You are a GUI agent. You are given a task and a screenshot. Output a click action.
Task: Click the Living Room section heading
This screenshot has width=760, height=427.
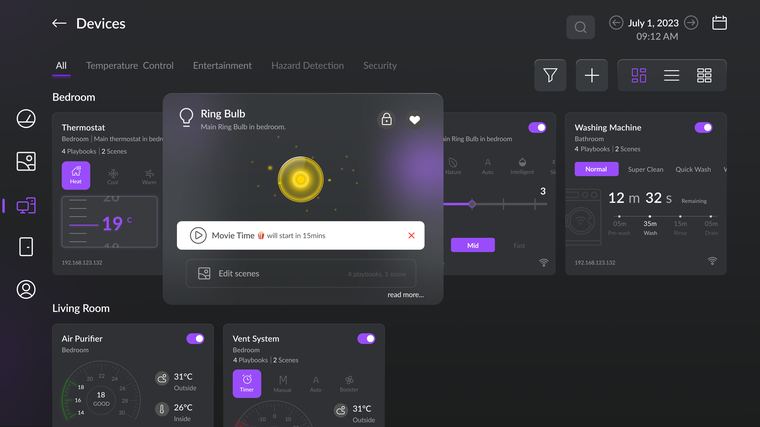[81, 308]
